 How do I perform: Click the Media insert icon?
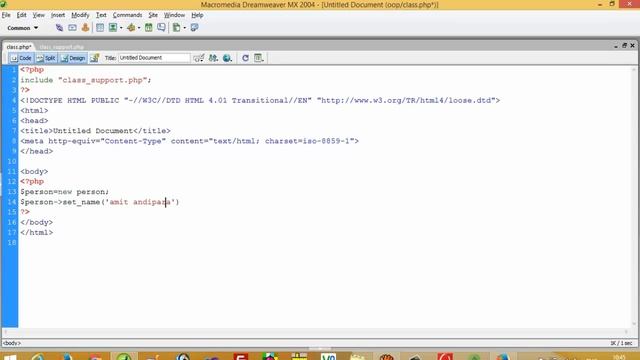[131, 28]
